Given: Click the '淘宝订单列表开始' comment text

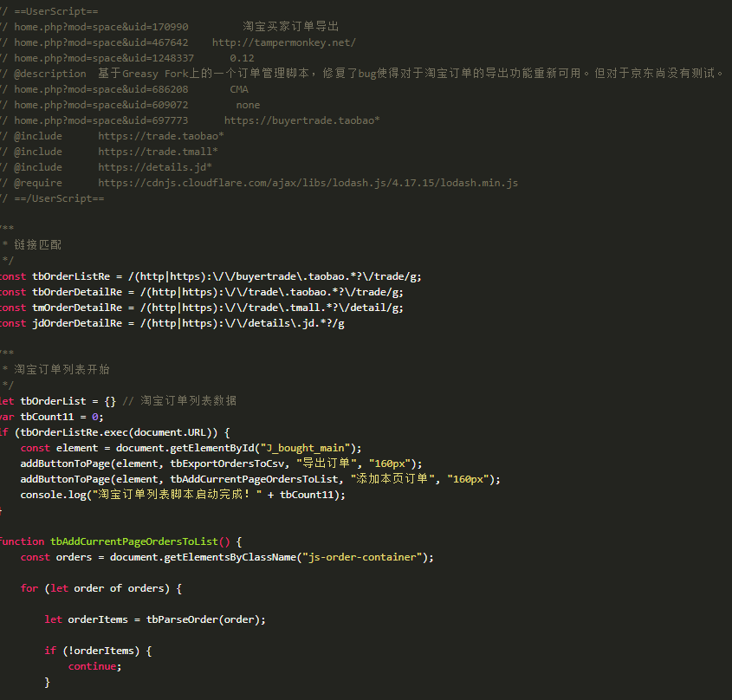Looking at the screenshot, I should (x=62, y=369).
